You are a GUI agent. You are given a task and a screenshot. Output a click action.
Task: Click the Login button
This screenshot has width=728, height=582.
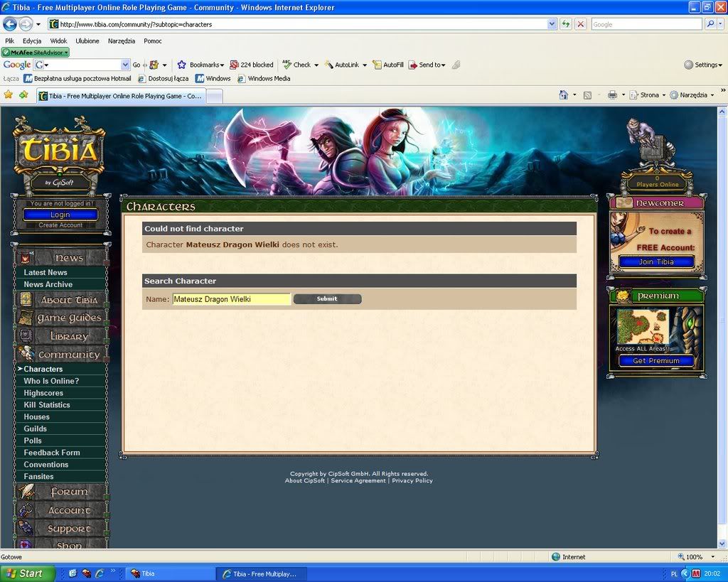pos(60,215)
